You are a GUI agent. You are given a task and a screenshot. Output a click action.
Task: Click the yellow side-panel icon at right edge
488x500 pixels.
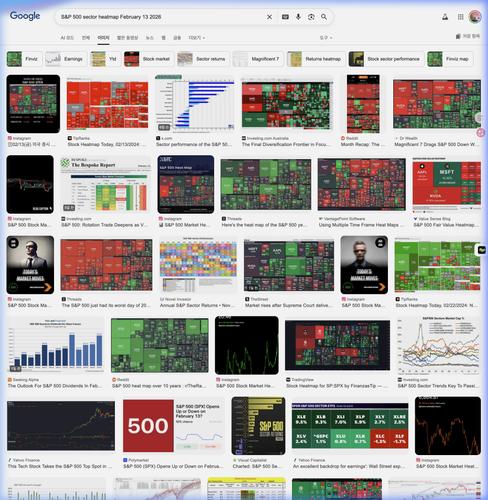[x=481, y=250]
